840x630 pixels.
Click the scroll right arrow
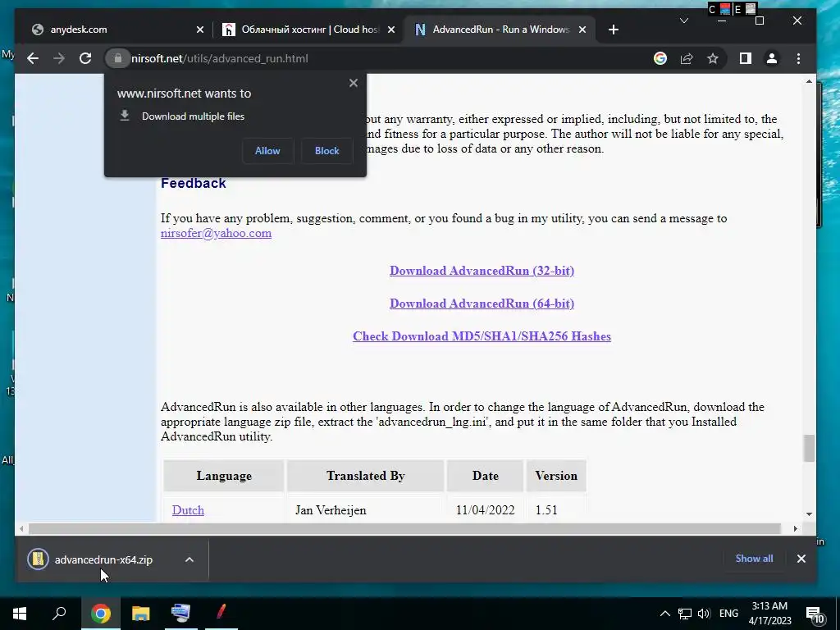795,529
